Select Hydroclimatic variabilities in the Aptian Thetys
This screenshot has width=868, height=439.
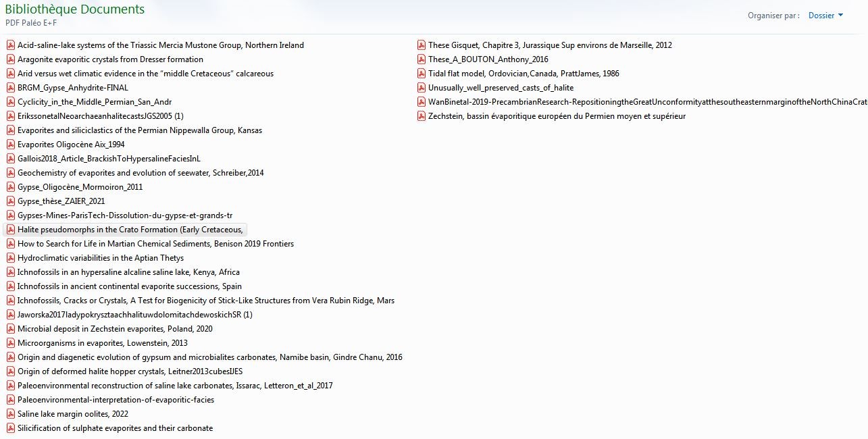tap(100, 258)
